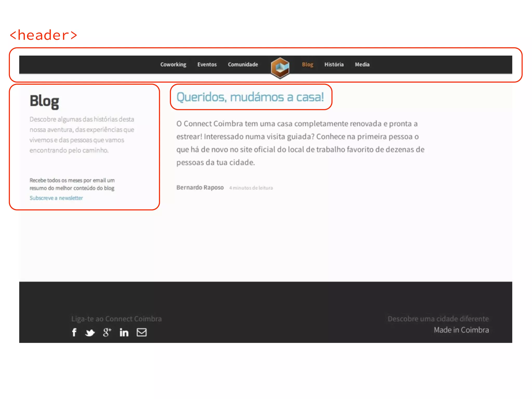This screenshot has height=399, width=532.
Task: Click the large Blog sidebar heading
Action: [44, 101]
